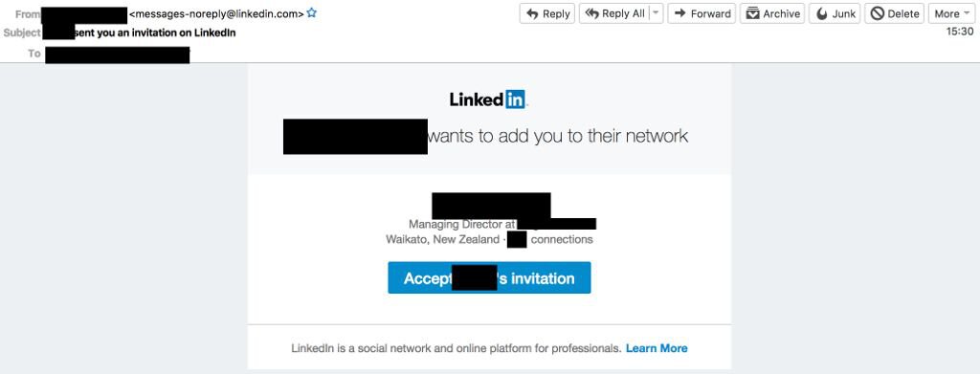Click the messages-noreply@linkedin.com sender address
The image size is (980, 374).
tap(216, 13)
